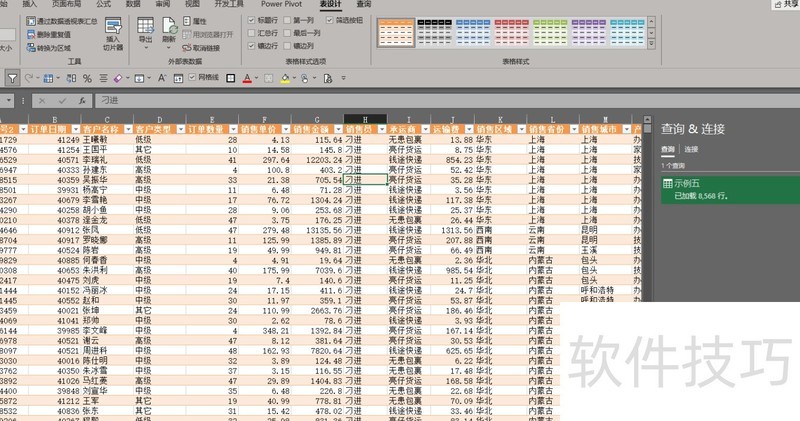This screenshot has width=800, height=421.
Task: Switch to the Power Pivot ribbon tab
Action: click(283, 4)
